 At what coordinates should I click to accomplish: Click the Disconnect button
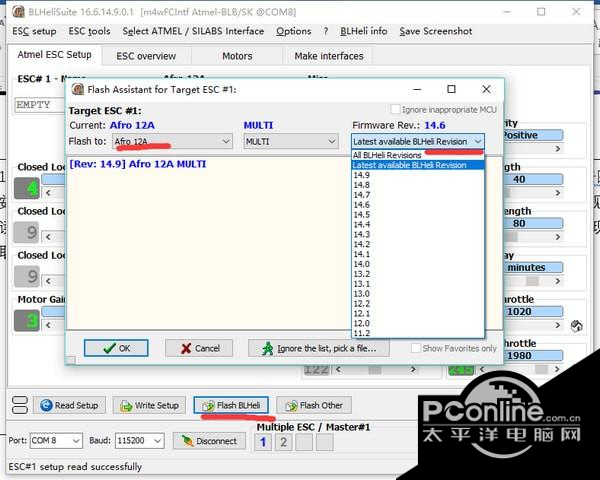(210, 441)
